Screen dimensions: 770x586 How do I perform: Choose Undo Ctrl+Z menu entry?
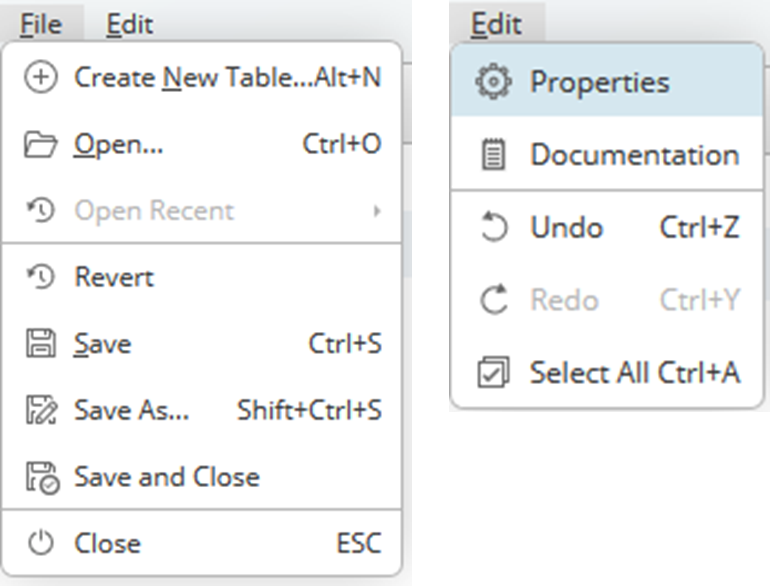point(607,227)
